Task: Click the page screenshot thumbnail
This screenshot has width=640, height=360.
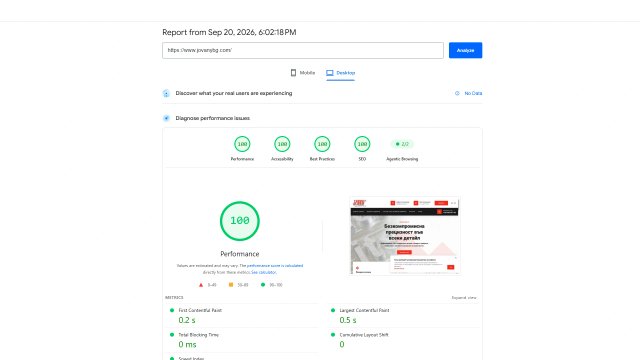Action: (x=405, y=236)
